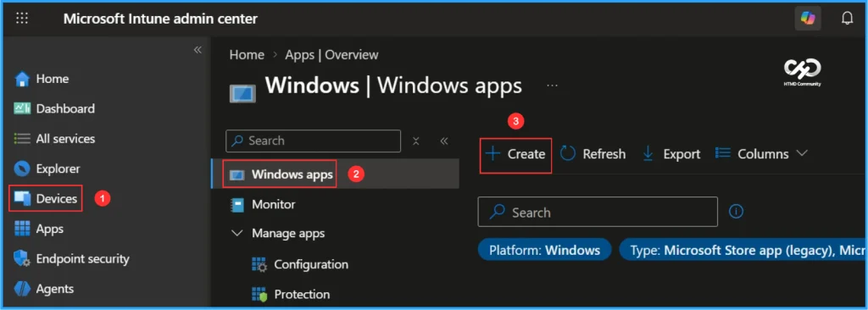Edit the Type: Microsoft Store app filter
Image resolution: width=868 pixels, height=310 pixels.
[x=743, y=250]
